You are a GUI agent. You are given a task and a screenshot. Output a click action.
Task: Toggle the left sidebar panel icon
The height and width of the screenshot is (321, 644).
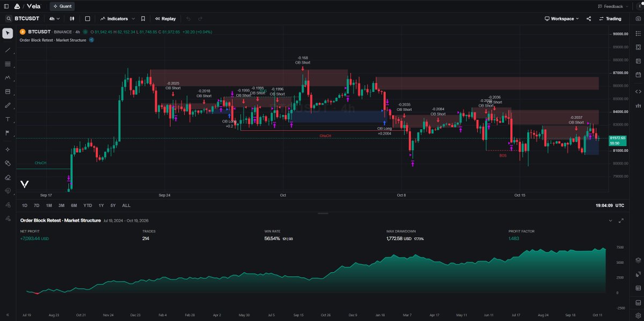coord(6,6)
